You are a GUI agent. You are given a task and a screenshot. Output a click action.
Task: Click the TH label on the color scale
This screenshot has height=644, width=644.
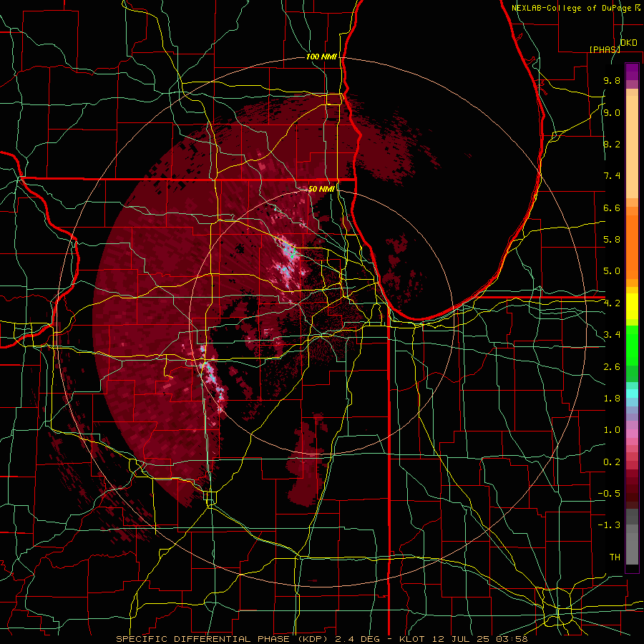click(615, 557)
